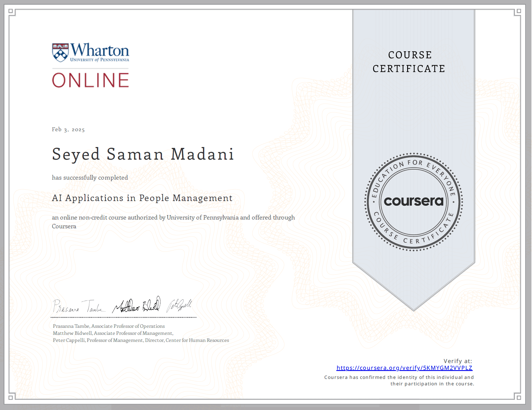Click the Peter Cappelli handwritten signature

click(x=179, y=305)
